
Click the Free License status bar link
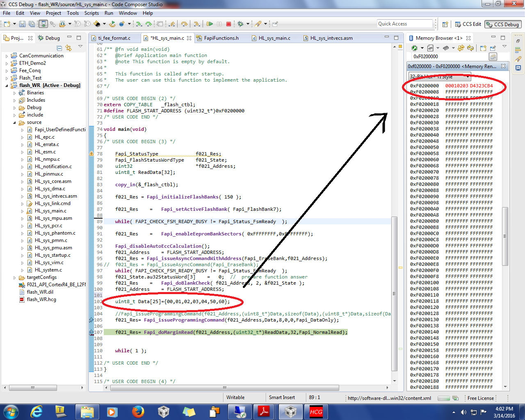coord(480,398)
